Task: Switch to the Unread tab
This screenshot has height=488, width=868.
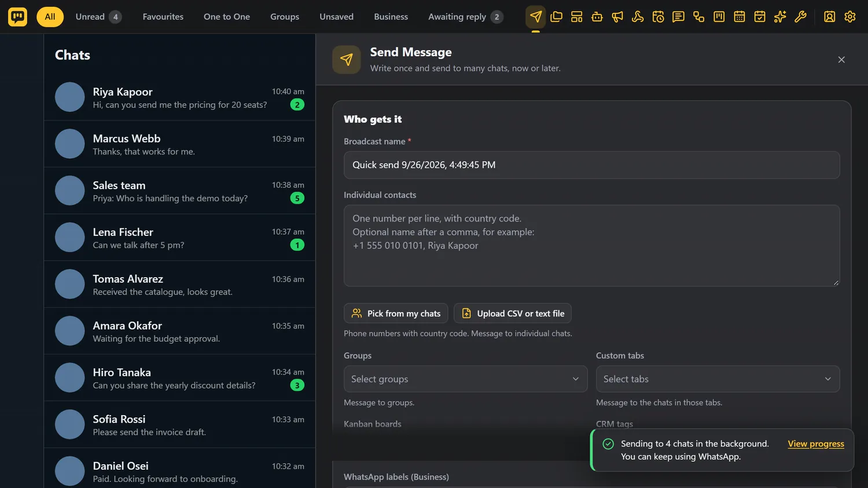Action: coord(98,17)
